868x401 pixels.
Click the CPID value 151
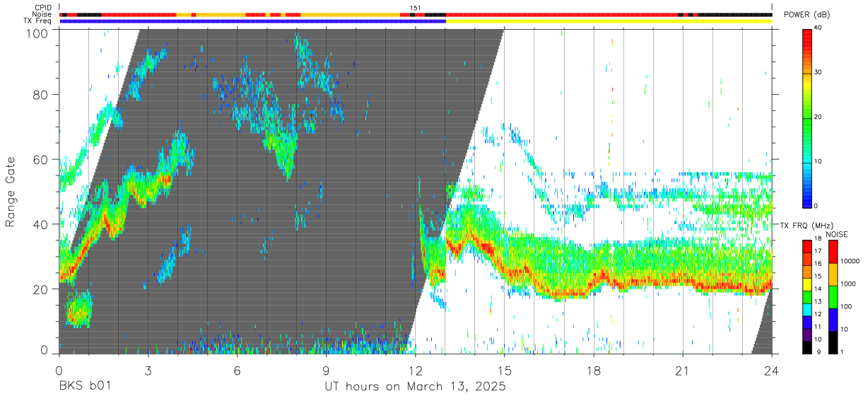click(416, 8)
